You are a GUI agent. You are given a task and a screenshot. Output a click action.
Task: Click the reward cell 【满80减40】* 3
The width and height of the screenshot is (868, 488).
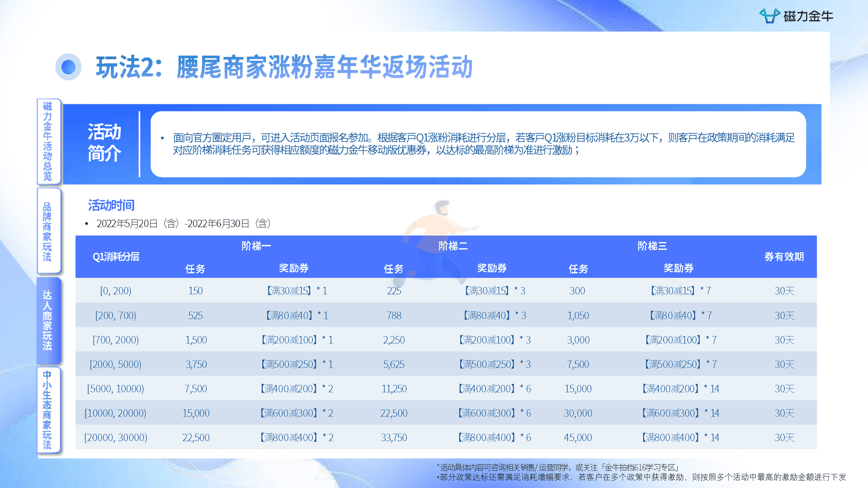coord(495,315)
